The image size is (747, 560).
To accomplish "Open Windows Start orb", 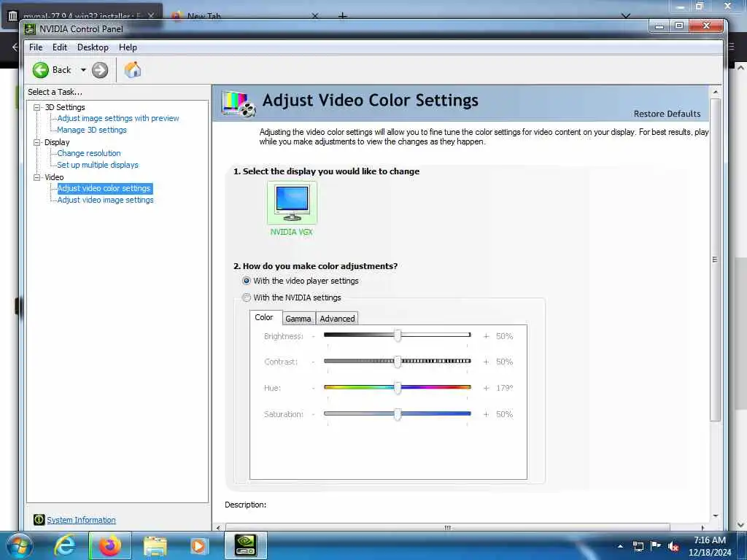I will pyautogui.click(x=18, y=545).
